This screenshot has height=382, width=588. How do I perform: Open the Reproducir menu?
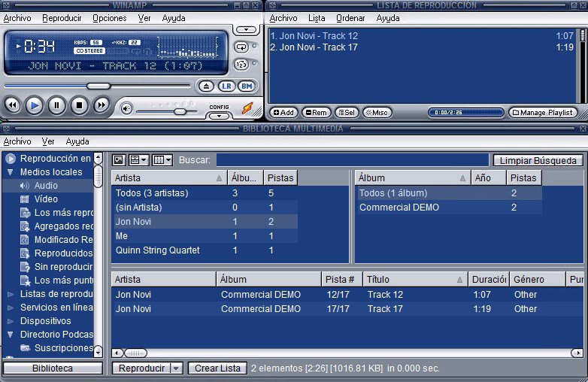tap(62, 18)
